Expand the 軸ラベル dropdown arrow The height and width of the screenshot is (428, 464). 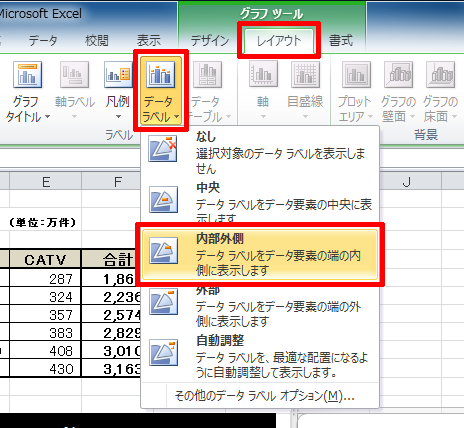[74, 116]
